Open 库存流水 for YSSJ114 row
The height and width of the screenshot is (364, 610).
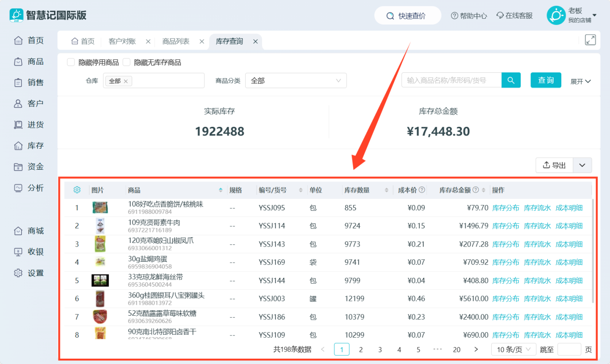click(x=537, y=226)
